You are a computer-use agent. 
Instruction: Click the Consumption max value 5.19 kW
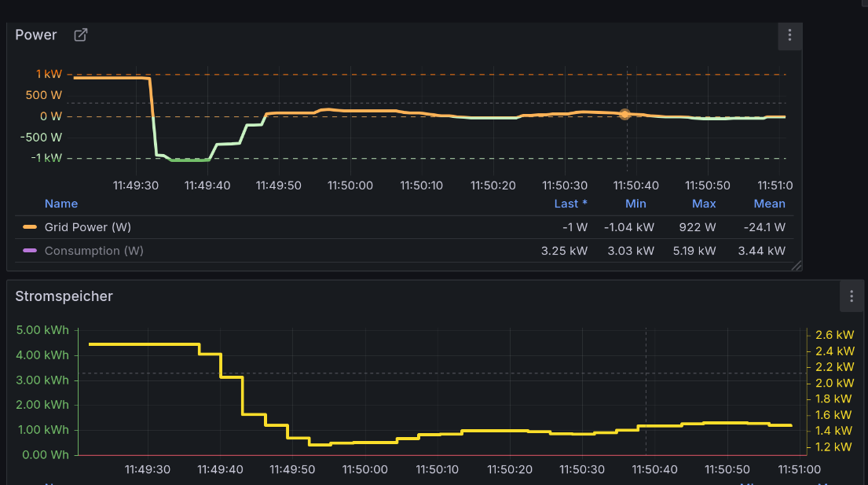[698, 251]
